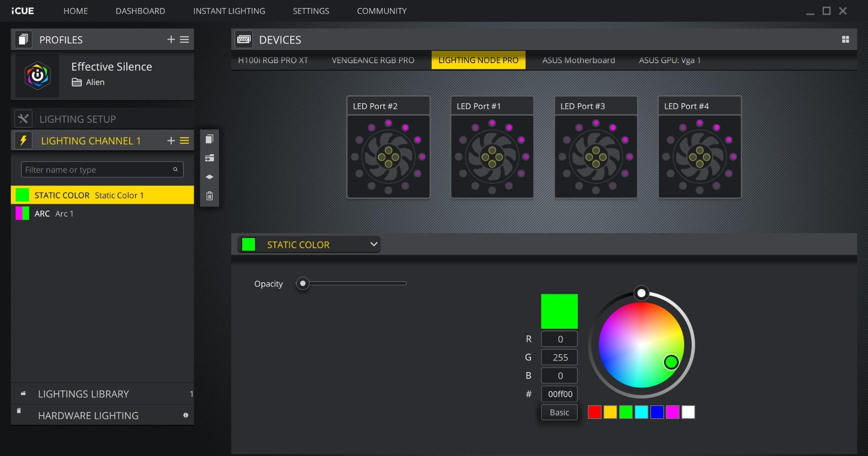
Task: Click the lightning bolt icon on Lighting Channel 1
Action: (24, 140)
